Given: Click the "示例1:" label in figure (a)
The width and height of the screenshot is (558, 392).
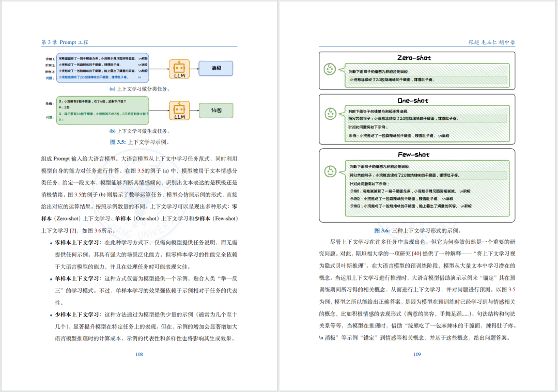Looking at the screenshot, I should coord(50,59).
